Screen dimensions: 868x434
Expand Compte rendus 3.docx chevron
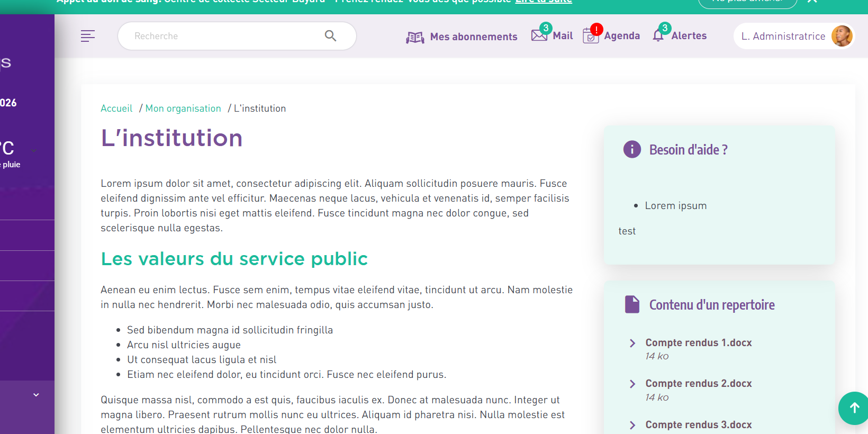click(x=632, y=425)
